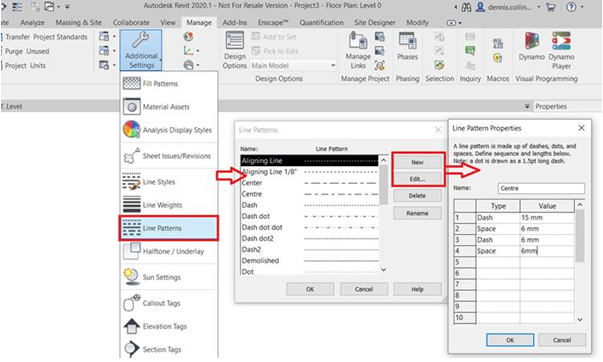Open Analysis Display Styles
Image resolution: width=603 pixels, height=362 pixels.
click(x=177, y=130)
